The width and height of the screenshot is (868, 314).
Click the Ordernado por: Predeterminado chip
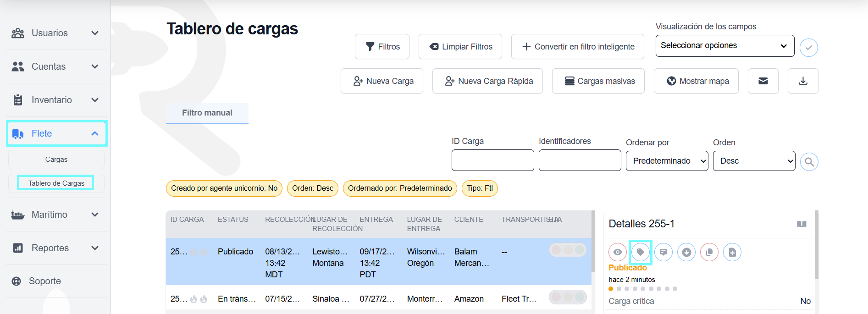tap(400, 188)
